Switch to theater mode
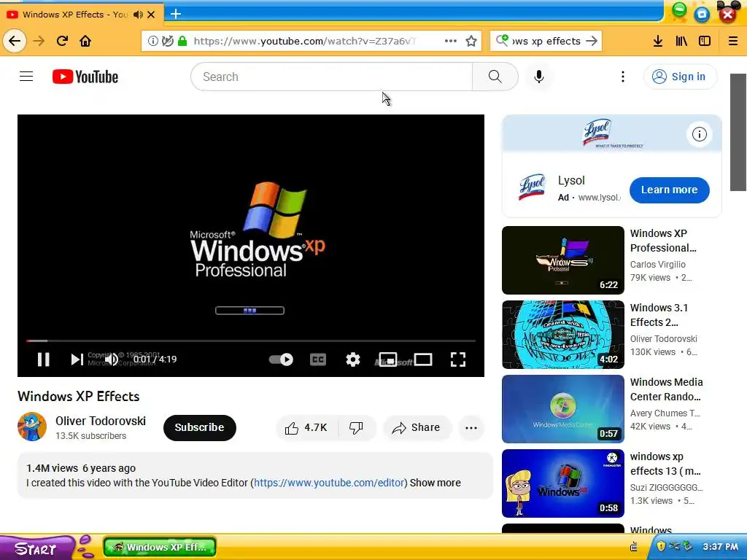Image resolution: width=747 pixels, height=560 pixels. click(423, 359)
